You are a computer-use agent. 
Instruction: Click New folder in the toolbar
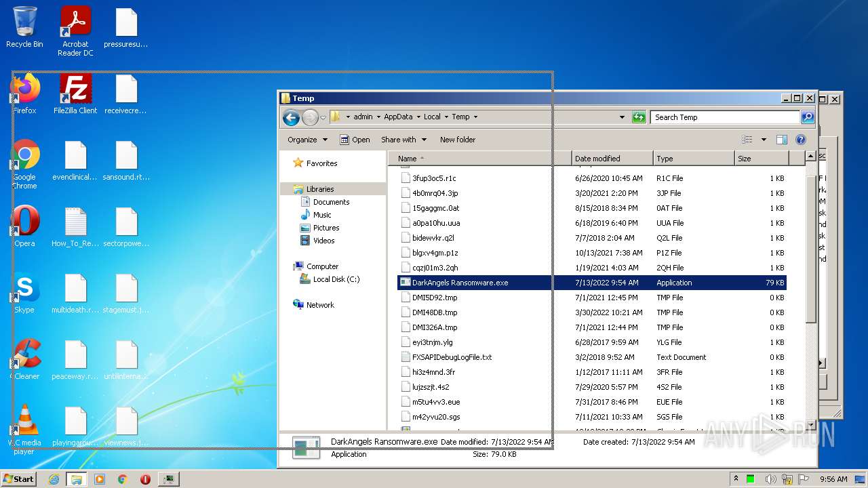[458, 140]
